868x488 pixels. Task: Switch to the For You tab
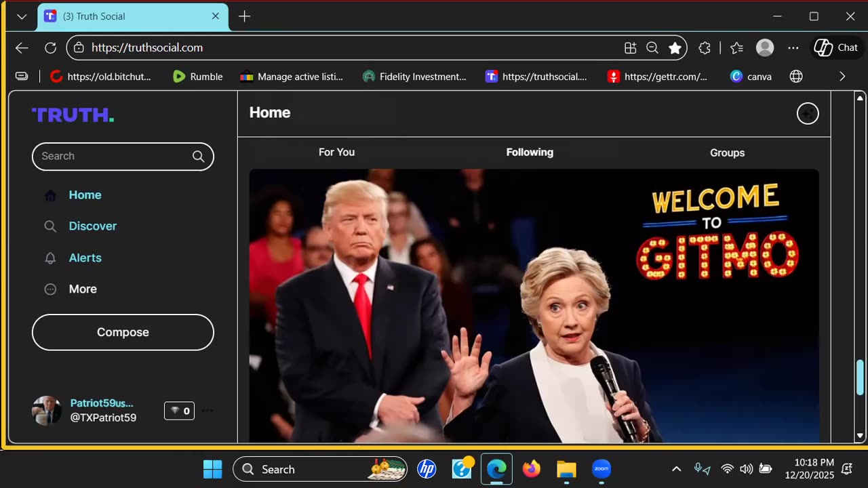tap(337, 152)
